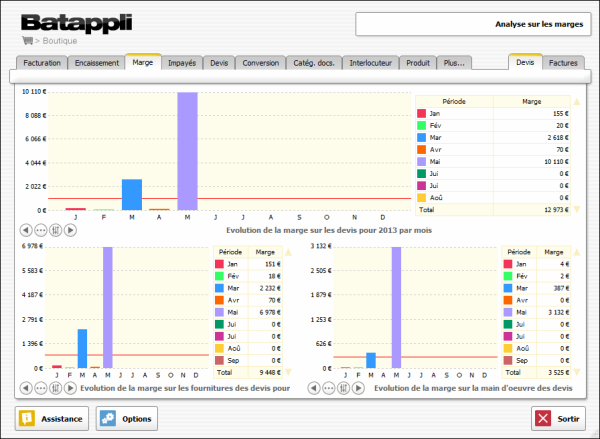Open sliders settings icon for fournitures chart
Screen dimensions: 600x439
(55, 387)
